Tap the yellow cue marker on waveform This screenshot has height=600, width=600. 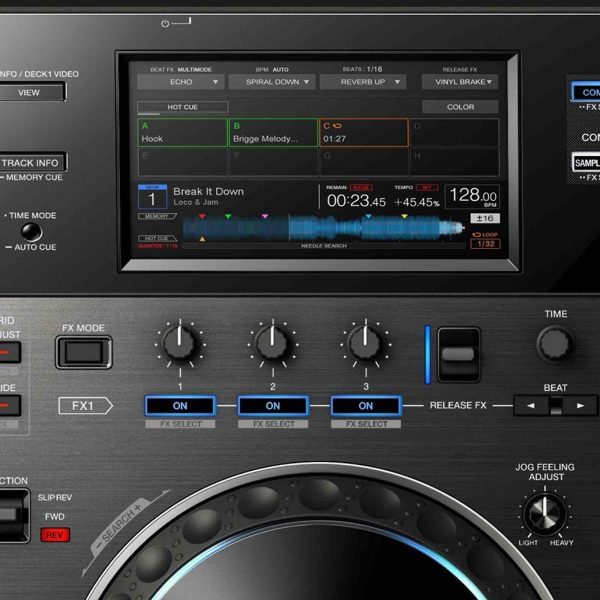pos(404,217)
